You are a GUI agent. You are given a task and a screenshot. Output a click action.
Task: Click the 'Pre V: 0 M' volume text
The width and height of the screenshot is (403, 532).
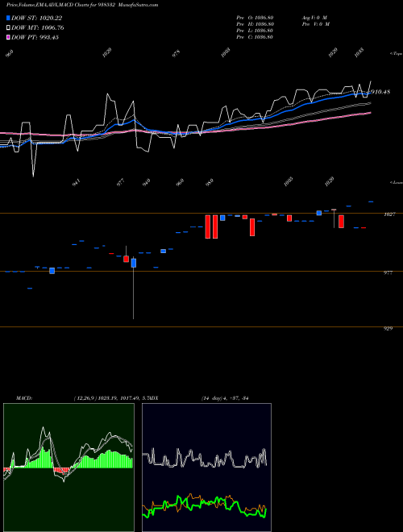[x=316, y=24]
